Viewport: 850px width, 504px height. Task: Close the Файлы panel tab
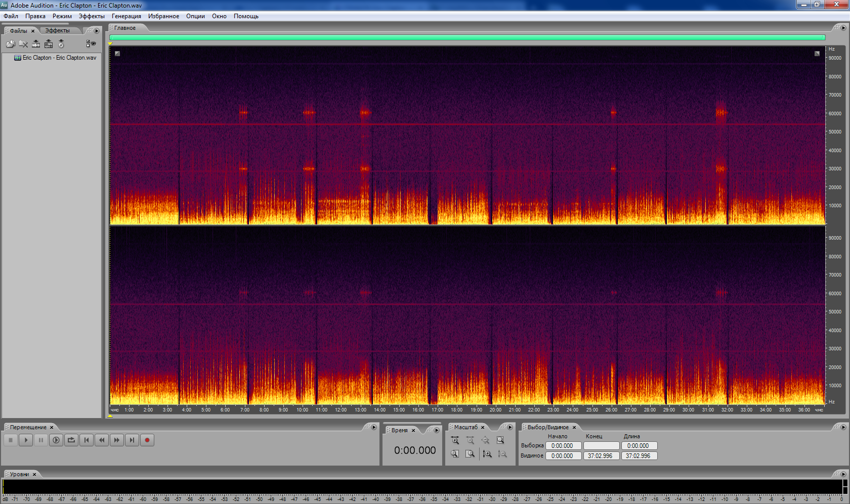coord(33,31)
